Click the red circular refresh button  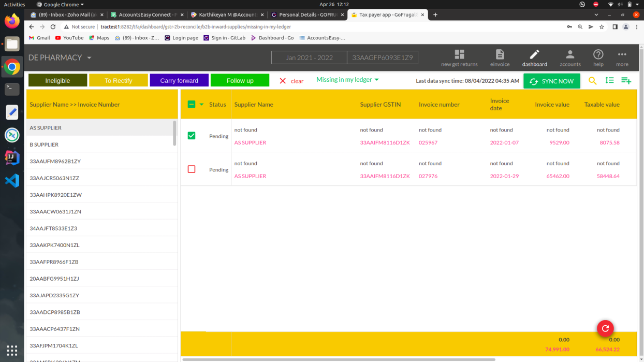(605, 328)
